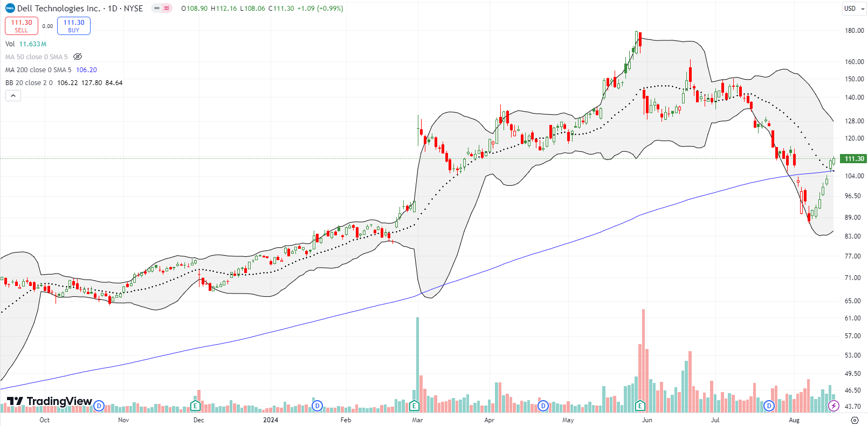The width and height of the screenshot is (868, 426).
Task: Open the dividend marker just before Feb
Action: [x=318, y=406]
